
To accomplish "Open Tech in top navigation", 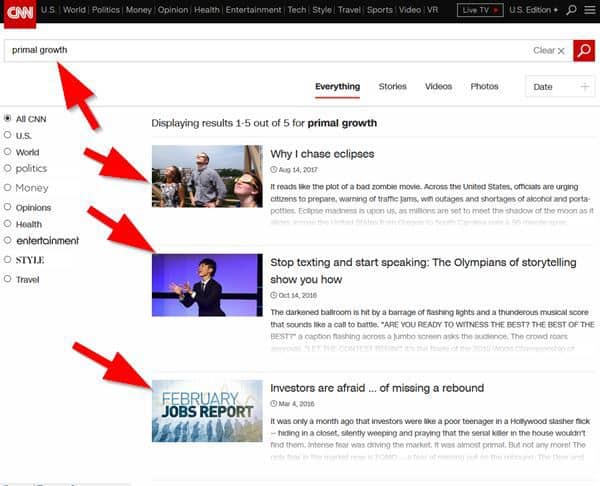I will 297,10.
